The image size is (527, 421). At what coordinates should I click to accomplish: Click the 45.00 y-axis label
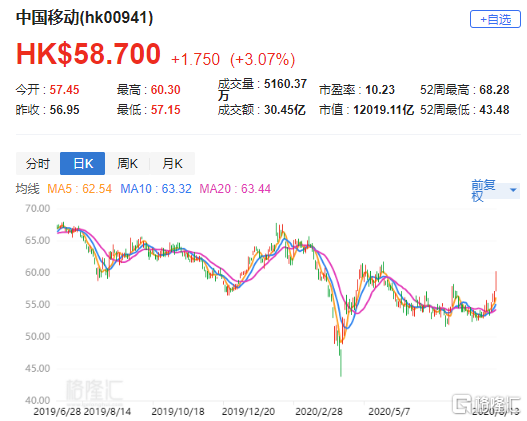point(37,369)
